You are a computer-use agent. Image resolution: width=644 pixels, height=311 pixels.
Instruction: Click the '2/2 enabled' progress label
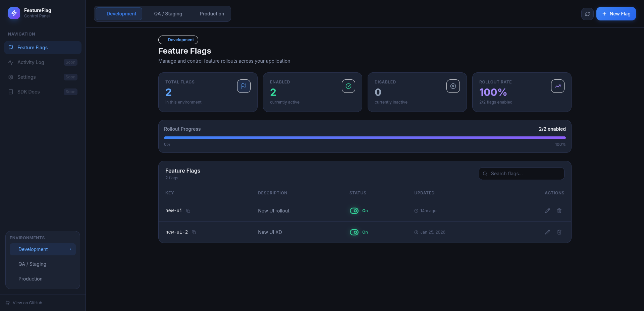pos(552,129)
